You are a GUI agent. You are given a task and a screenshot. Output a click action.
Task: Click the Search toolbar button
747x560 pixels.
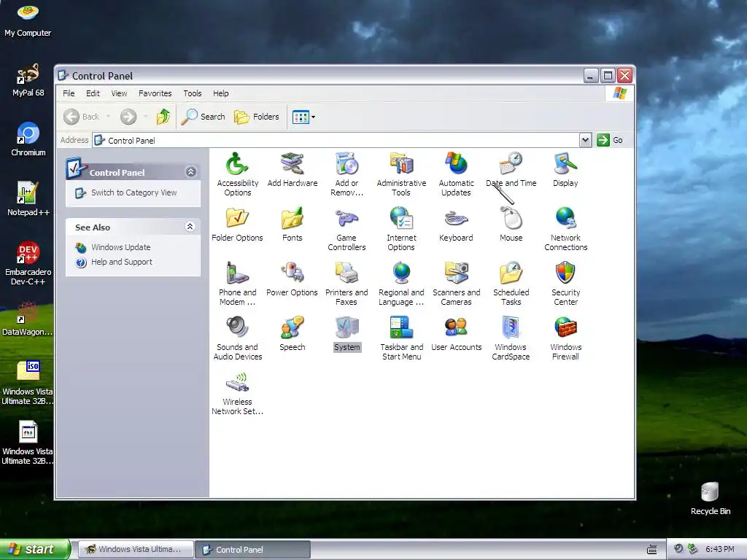click(x=204, y=117)
